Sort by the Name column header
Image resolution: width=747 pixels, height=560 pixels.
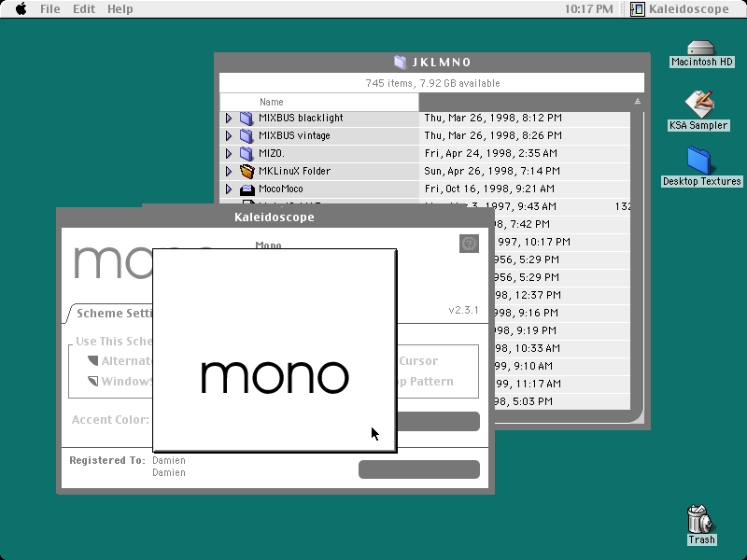point(318,102)
